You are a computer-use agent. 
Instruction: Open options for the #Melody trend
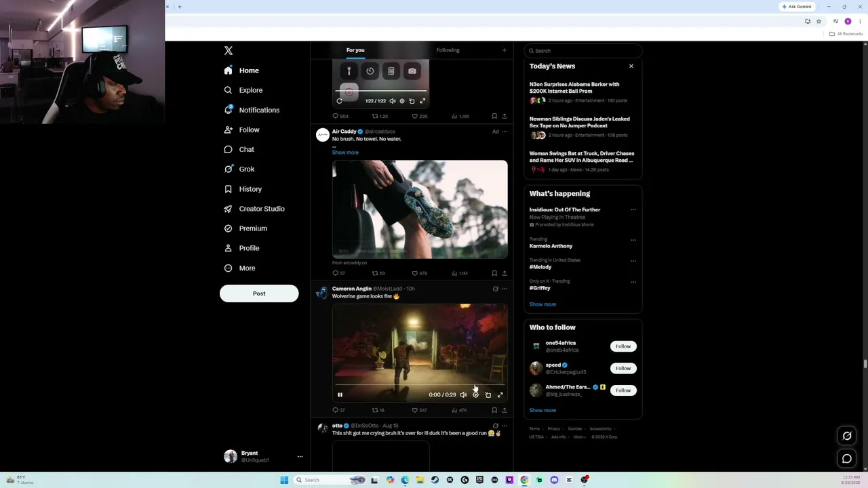pyautogui.click(x=633, y=261)
